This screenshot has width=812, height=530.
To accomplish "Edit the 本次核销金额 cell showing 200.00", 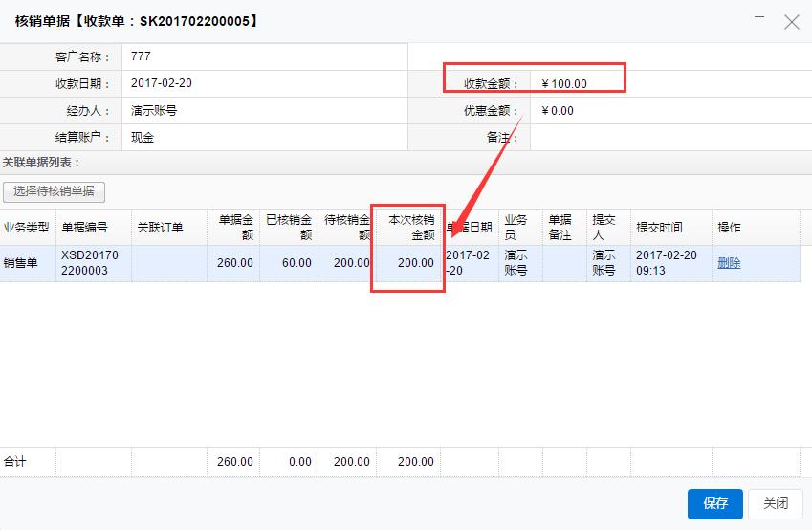I will point(409,263).
